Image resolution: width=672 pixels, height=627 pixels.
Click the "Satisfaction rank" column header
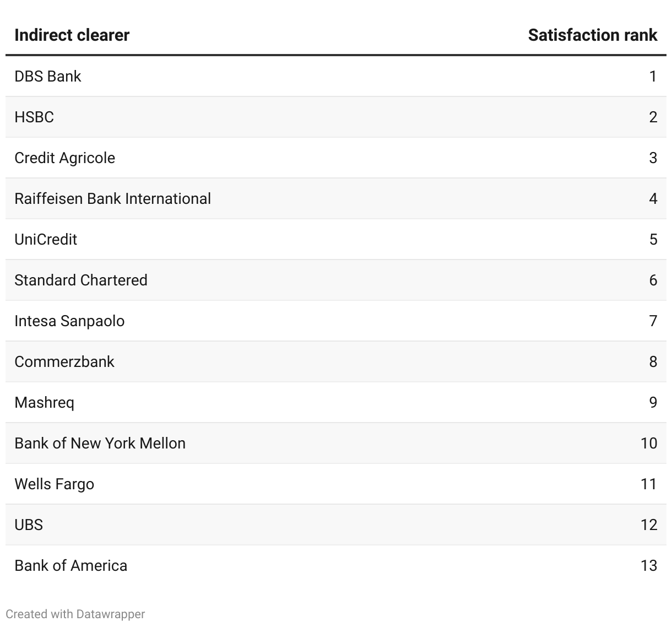pyautogui.click(x=592, y=35)
